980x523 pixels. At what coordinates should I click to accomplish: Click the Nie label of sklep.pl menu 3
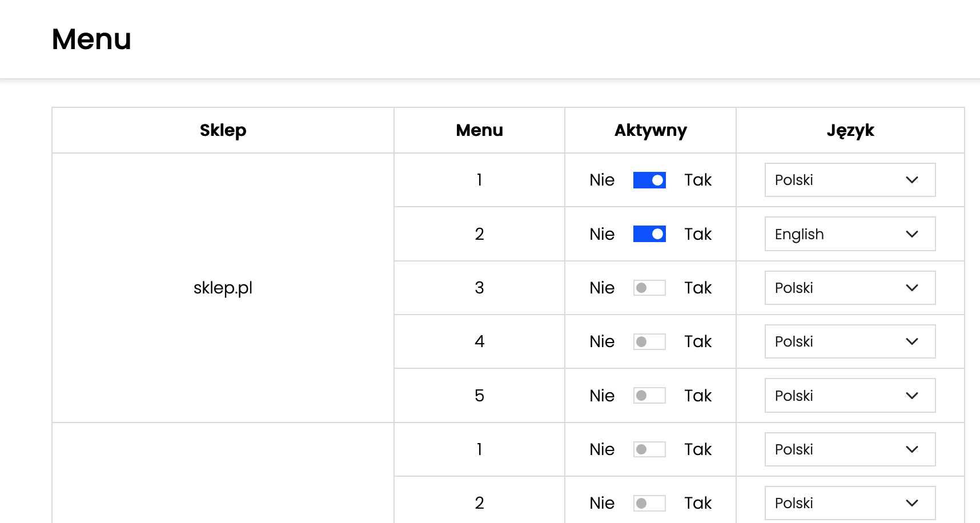pos(602,288)
